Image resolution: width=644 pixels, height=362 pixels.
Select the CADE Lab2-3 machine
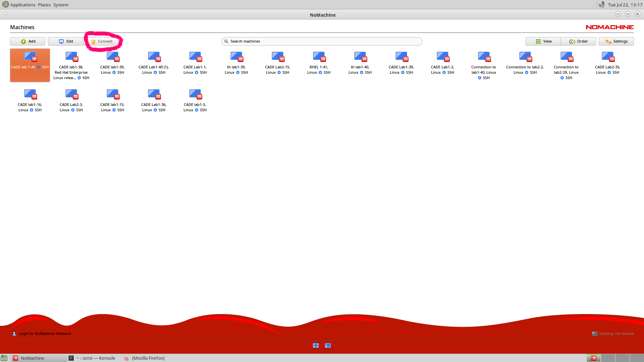click(x=71, y=101)
